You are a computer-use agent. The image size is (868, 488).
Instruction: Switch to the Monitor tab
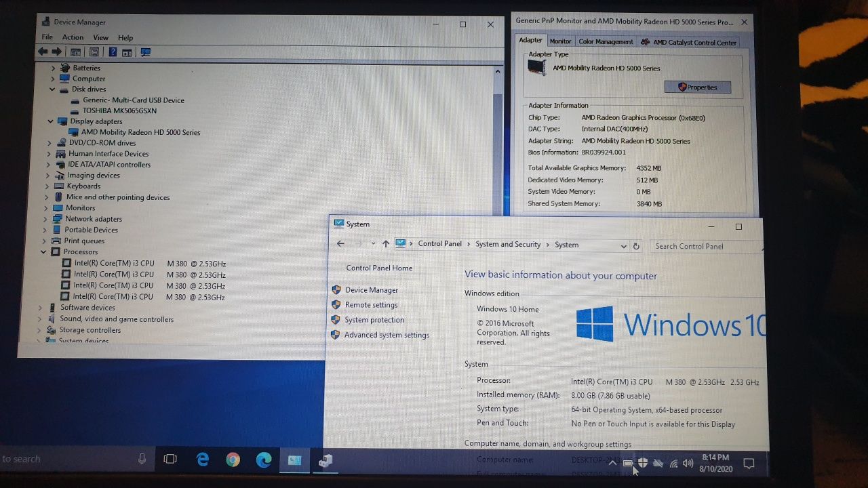pyautogui.click(x=560, y=41)
